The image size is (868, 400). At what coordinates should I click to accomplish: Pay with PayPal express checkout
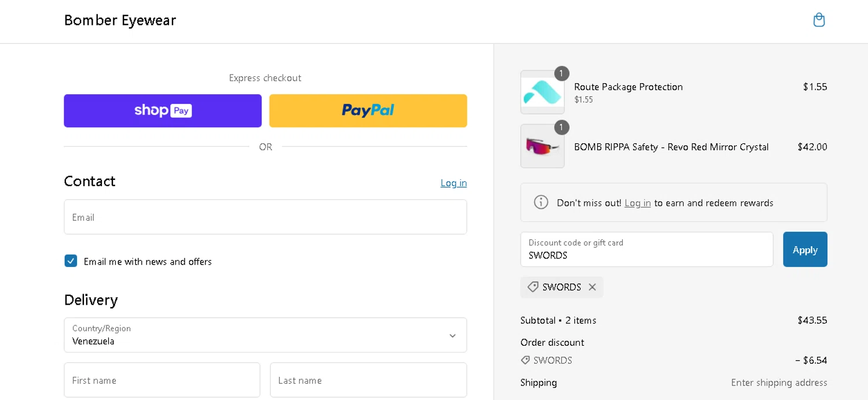(368, 110)
